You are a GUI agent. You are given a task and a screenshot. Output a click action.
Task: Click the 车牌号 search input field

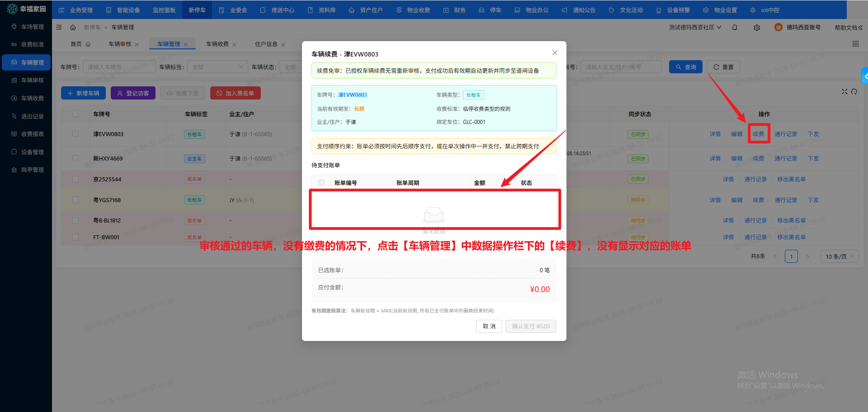pos(119,66)
